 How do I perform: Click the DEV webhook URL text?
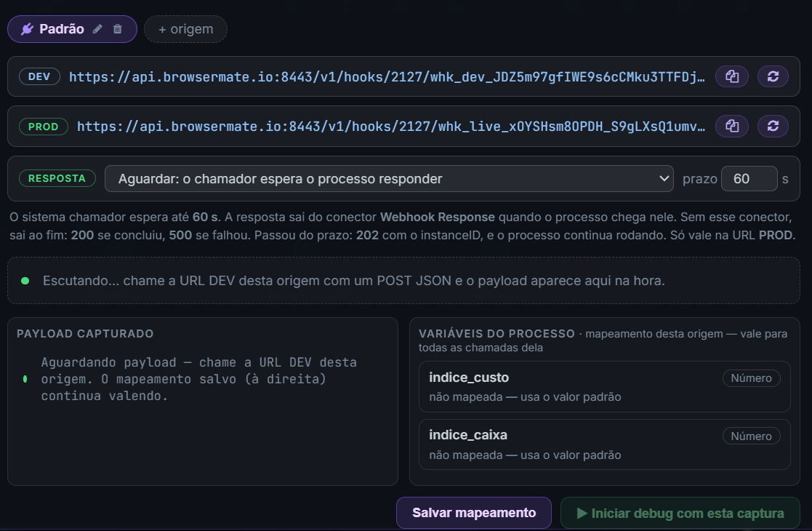[387, 76]
